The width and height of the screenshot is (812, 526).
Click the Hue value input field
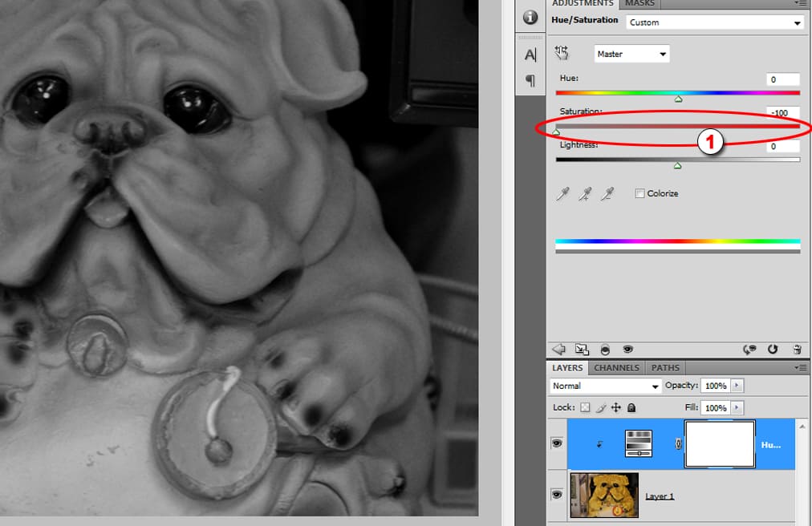coord(782,79)
